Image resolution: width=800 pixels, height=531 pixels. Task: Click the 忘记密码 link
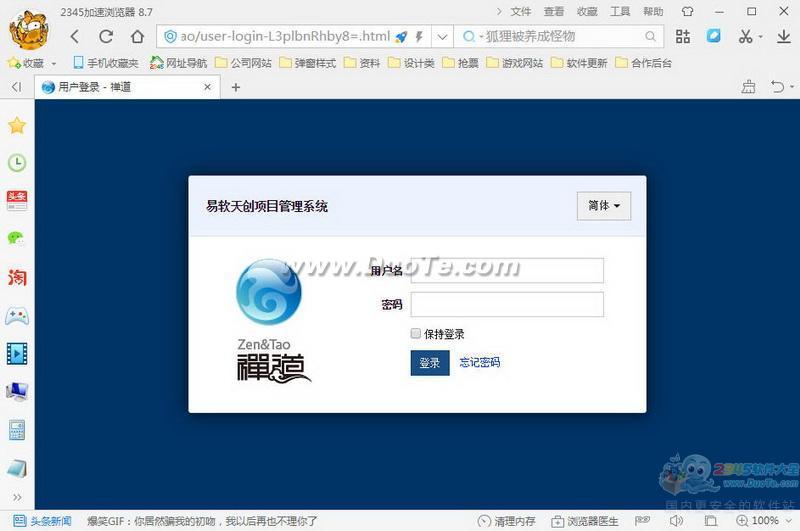(x=480, y=363)
